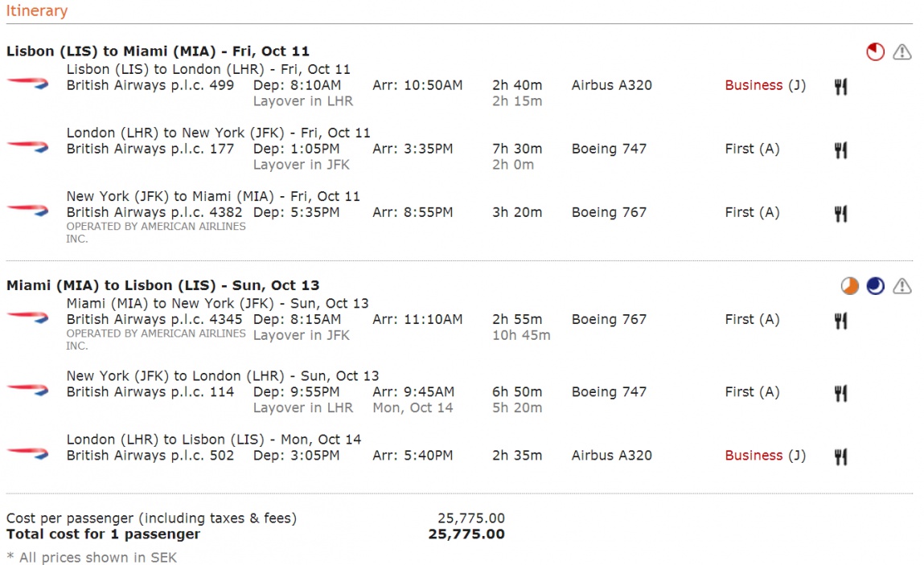Viewport: 924px width, 565px height.
Task: Click the warning triangle on Miami to Lisbon header
Action: (x=901, y=286)
